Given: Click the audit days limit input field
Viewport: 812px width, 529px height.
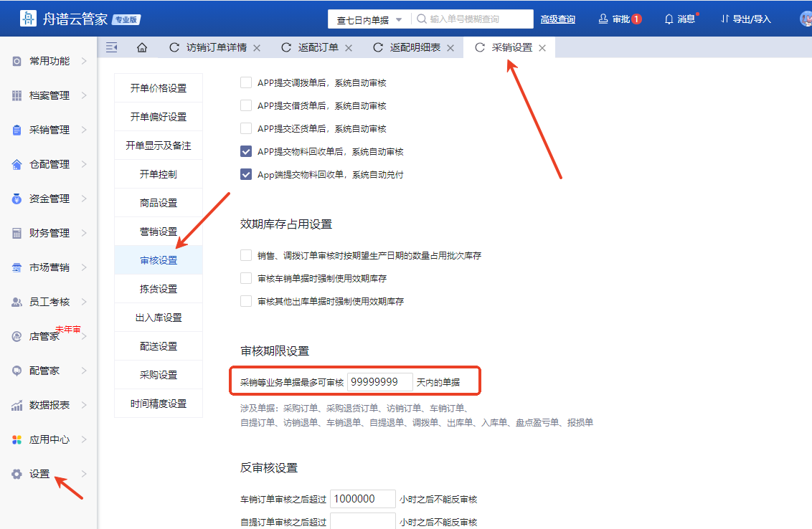Looking at the screenshot, I should pyautogui.click(x=379, y=383).
